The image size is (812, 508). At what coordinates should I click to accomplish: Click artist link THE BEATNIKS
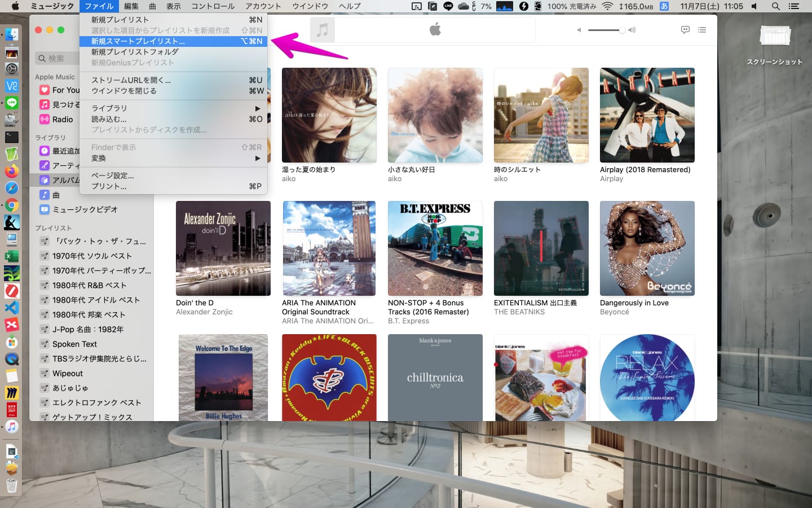(x=519, y=312)
